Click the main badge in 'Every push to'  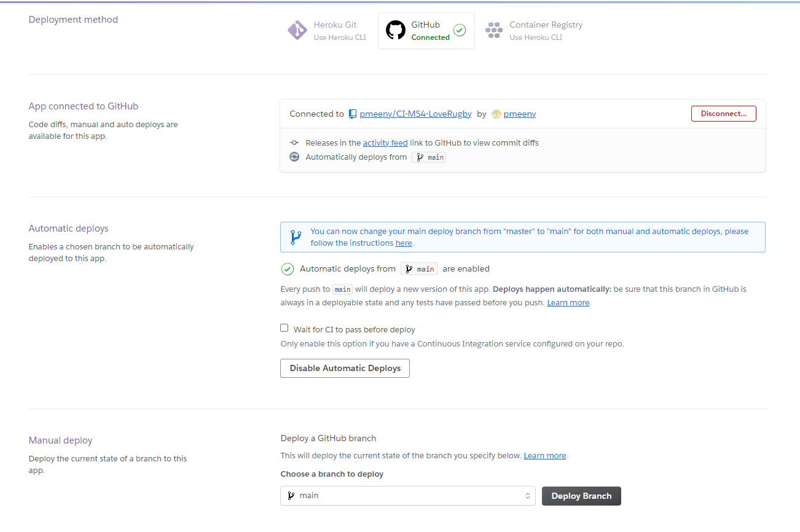coord(343,289)
